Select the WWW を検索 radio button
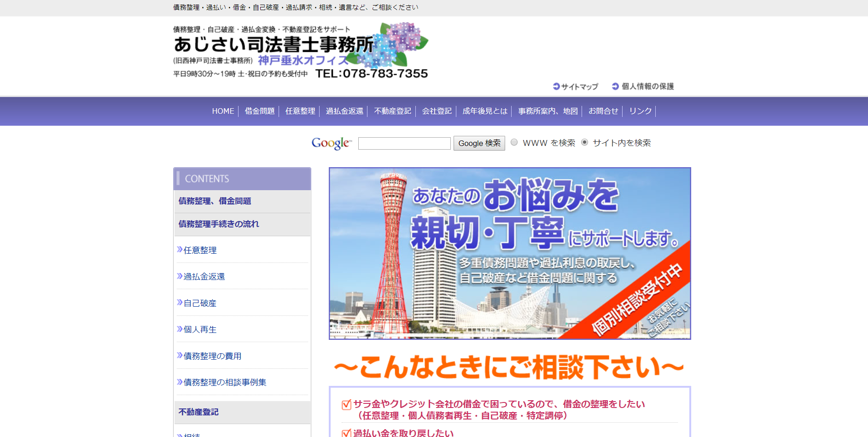This screenshot has width=868, height=437. [x=514, y=142]
